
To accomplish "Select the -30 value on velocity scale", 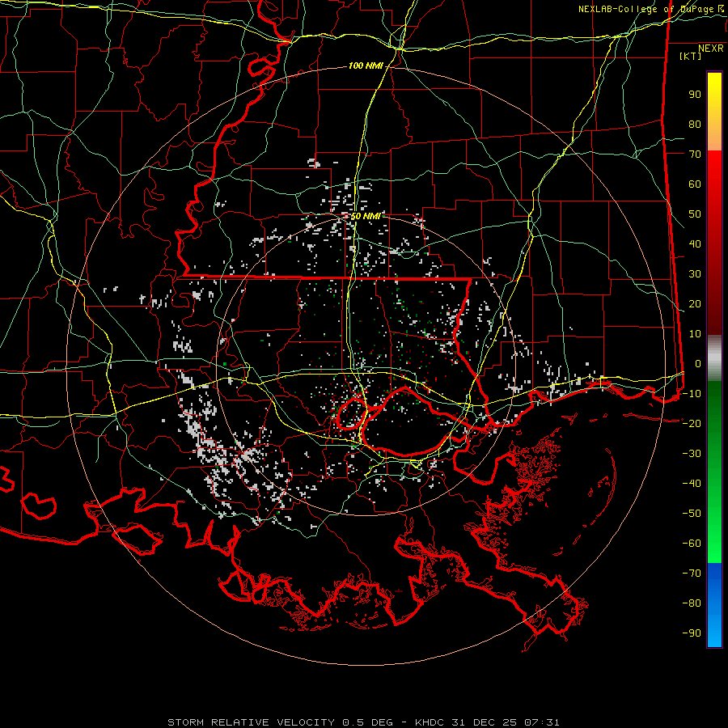I will pos(692,454).
